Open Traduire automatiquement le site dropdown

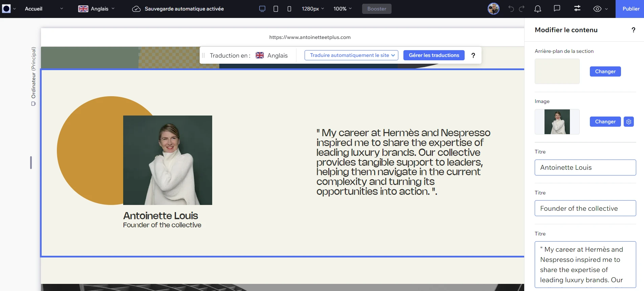click(351, 55)
